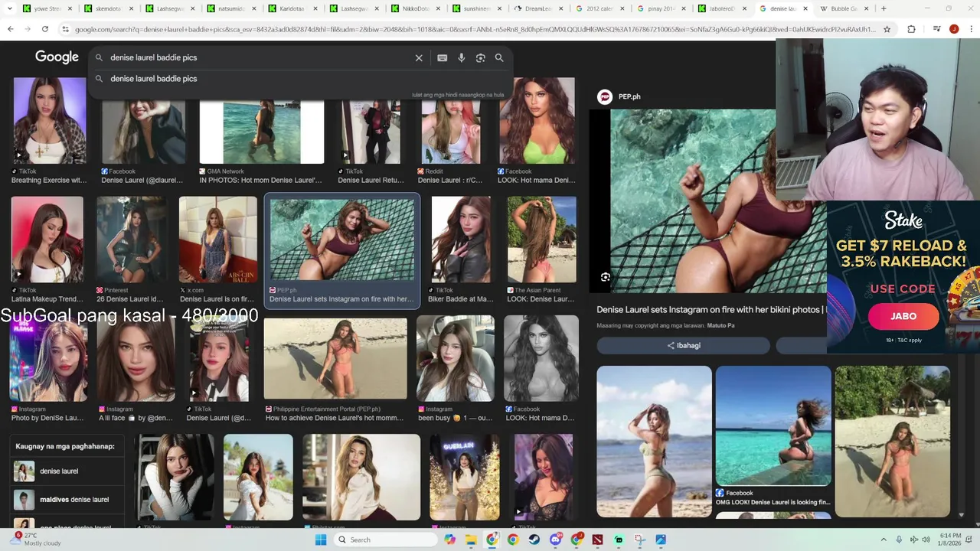Open The Asian Parent LOOK thumbnail
980x551 pixels.
coord(541,240)
